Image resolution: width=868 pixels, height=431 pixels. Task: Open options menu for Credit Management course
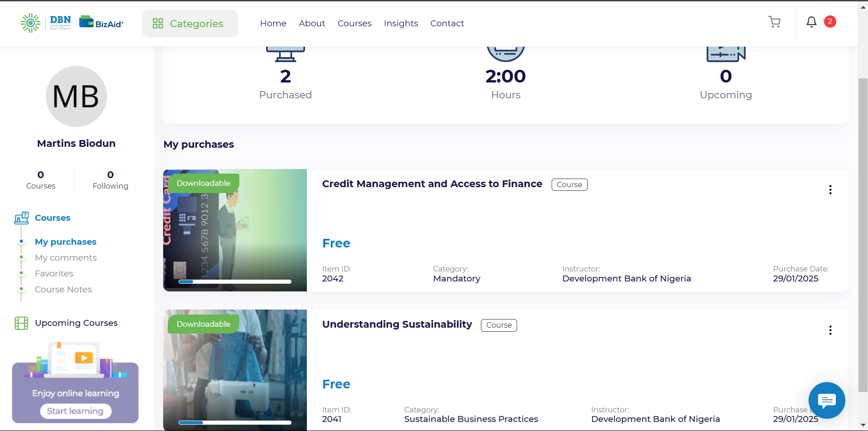pyautogui.click(x=830, y=190)
